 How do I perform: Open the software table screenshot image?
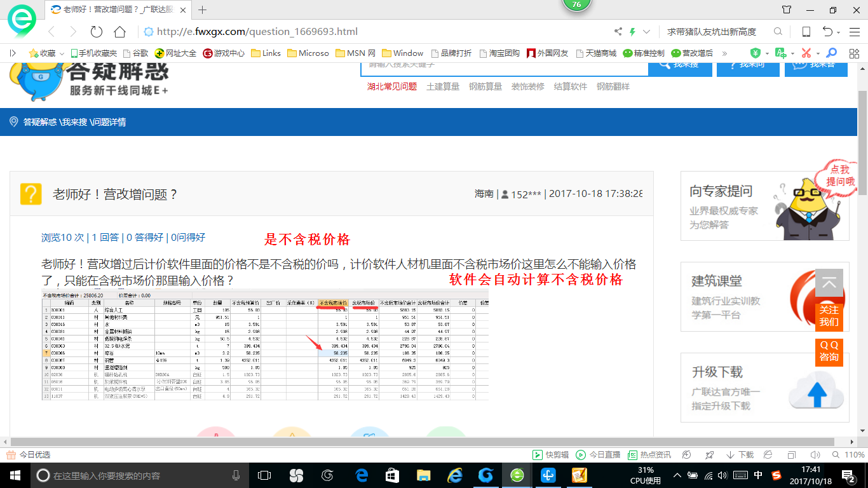click(x=265, y=346)
